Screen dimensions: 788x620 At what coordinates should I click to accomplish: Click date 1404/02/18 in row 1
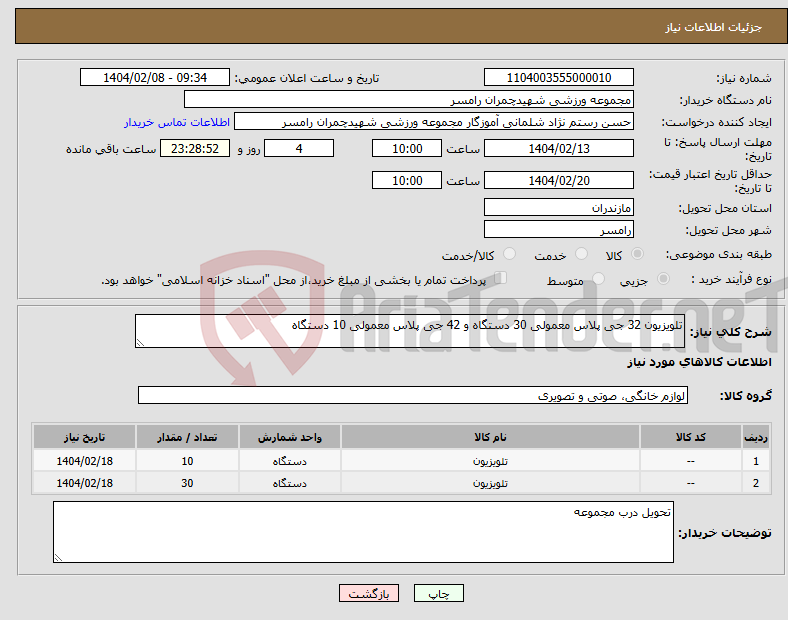(84, 461)
